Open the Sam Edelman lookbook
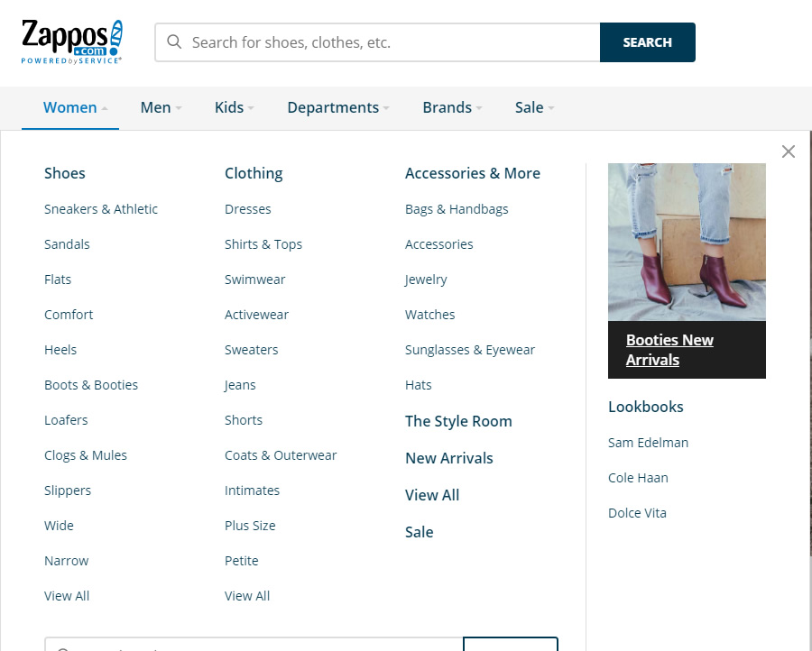This screenshot has width=812, height=651. click(649, 443)
